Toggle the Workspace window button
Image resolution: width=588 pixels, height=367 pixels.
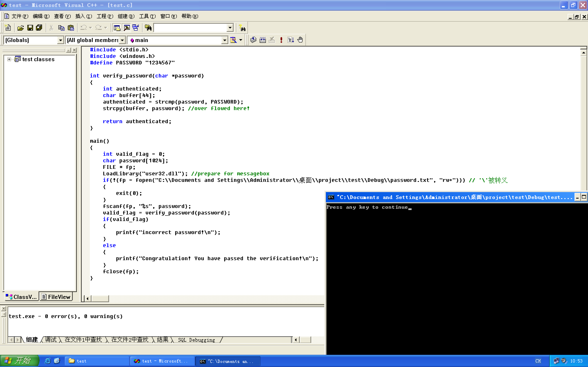click(117, 28)
